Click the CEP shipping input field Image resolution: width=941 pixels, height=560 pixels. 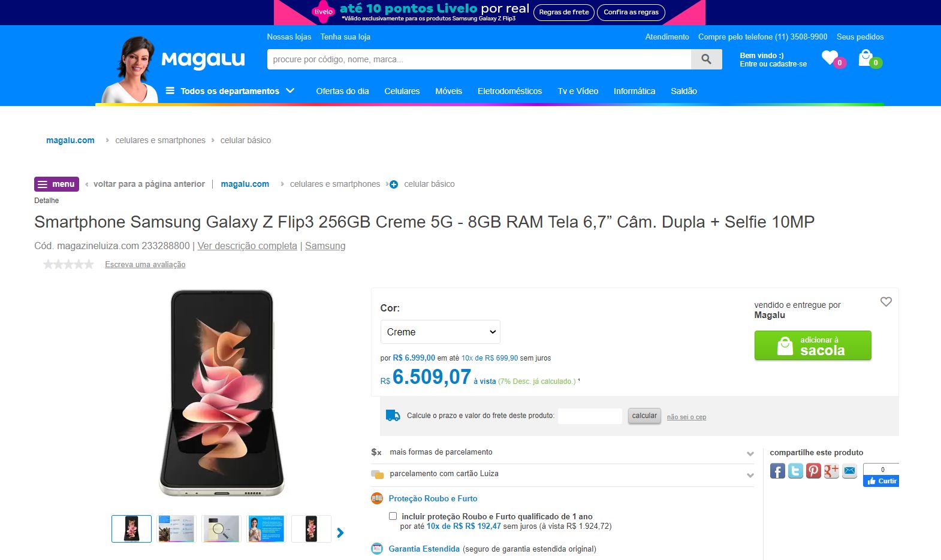point(590,416)
